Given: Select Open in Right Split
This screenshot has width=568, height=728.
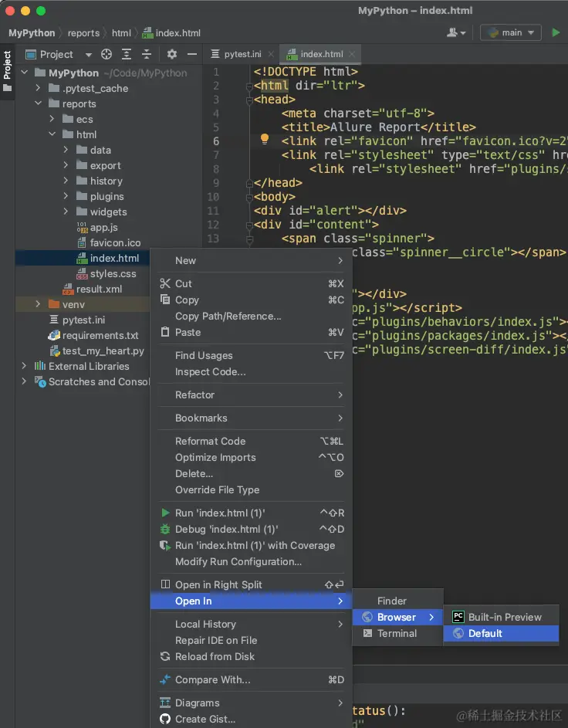Looking at the screenshot, I should click(x=251, y=585).
